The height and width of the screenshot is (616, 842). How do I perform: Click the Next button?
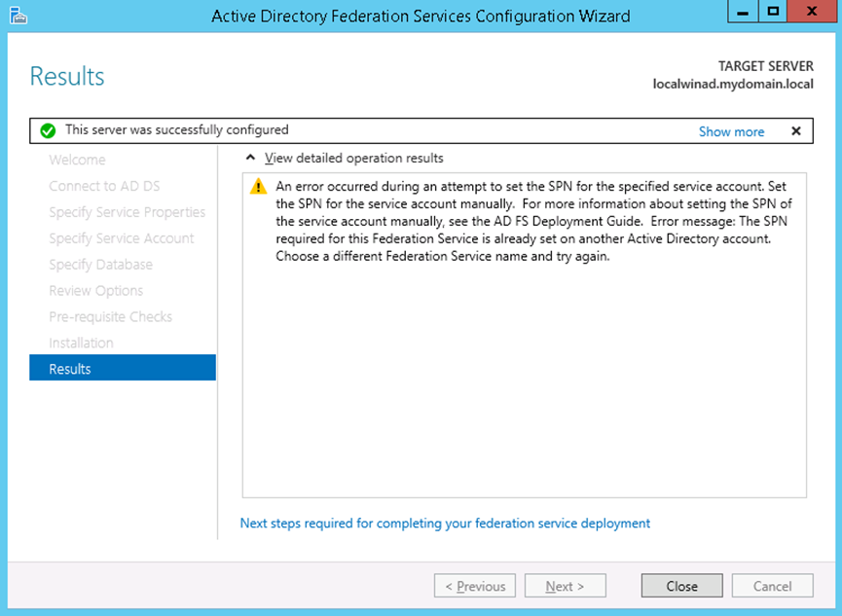point(565,586)
